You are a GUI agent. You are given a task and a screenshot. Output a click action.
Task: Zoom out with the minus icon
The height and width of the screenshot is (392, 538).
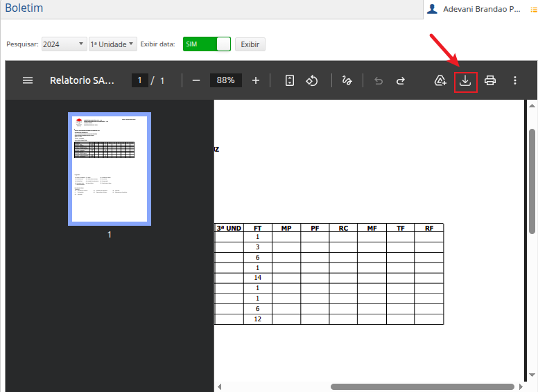[x=196, y=80]
